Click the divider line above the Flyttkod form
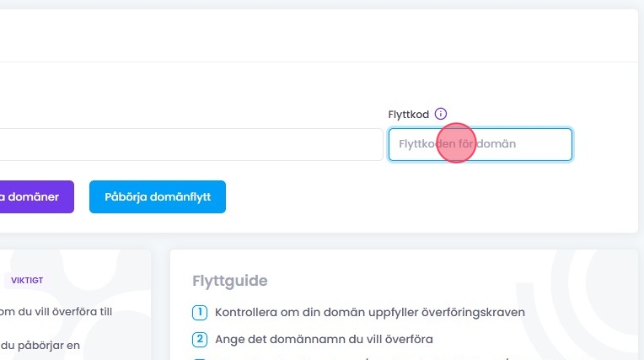The image size is (644, 360). (320, 62)
